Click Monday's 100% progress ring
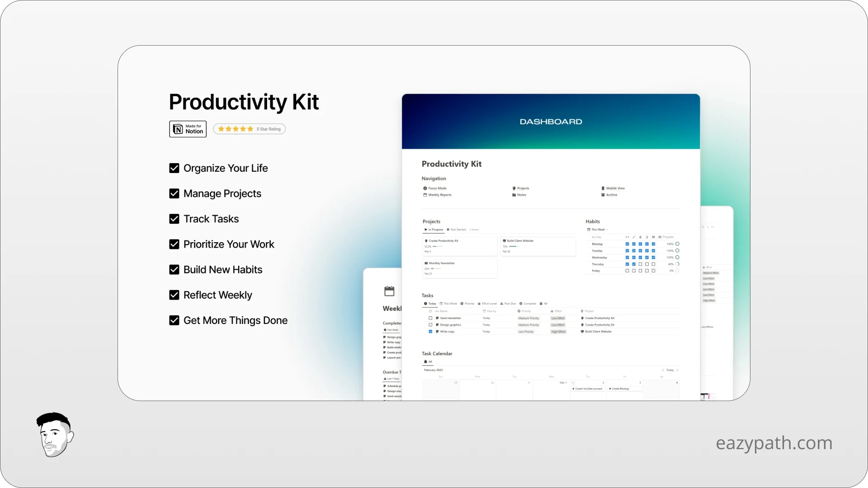868x488 pixels. click(677, 244)
